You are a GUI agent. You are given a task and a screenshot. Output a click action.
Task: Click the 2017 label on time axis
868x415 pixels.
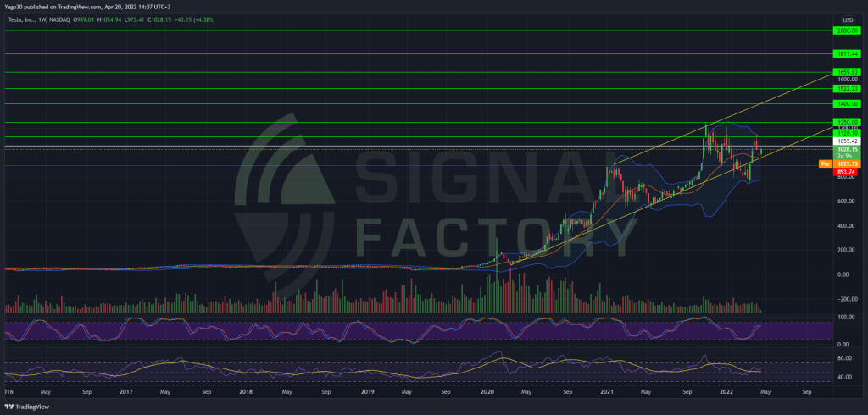tap(125, 392)
